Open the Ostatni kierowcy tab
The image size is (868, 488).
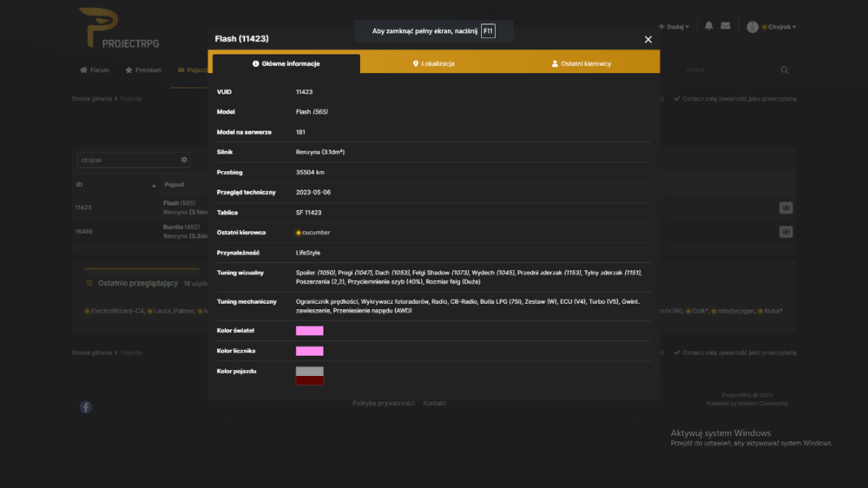tap(582, 63)
